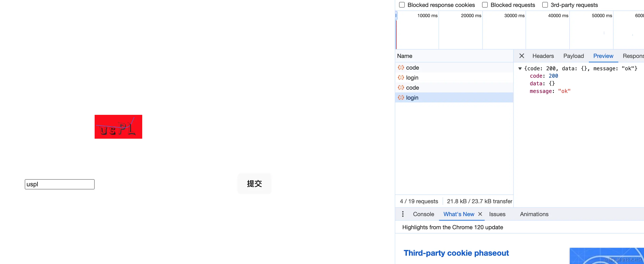644x264 pixels.
Task: Focus the captcha text input field
Action: 59,184
